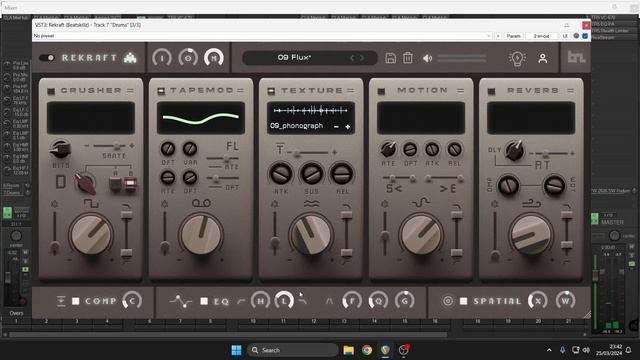The height and width of the screenshot is (360, 640).
Task: Adjust the Texture T tune slider
Action: coord(311,153)
